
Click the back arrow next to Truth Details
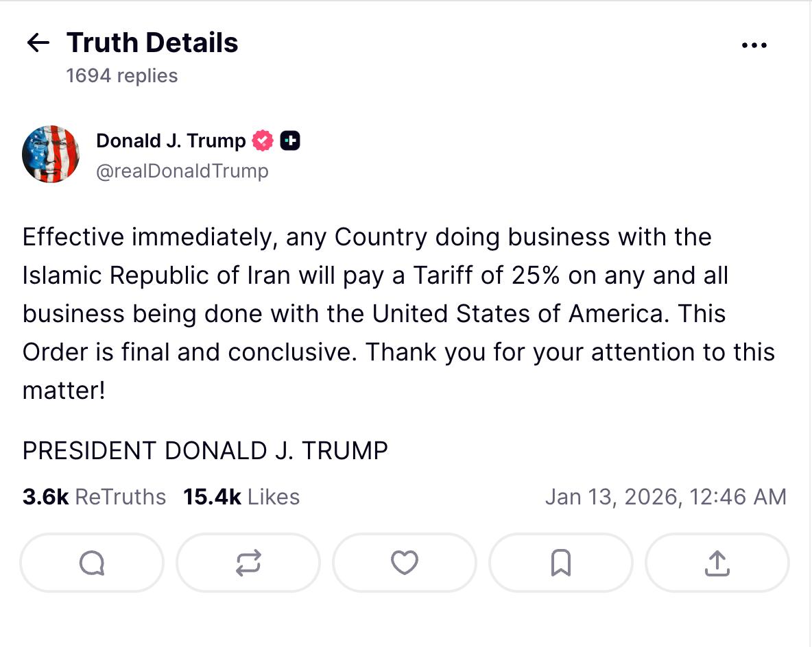point(38,43)
